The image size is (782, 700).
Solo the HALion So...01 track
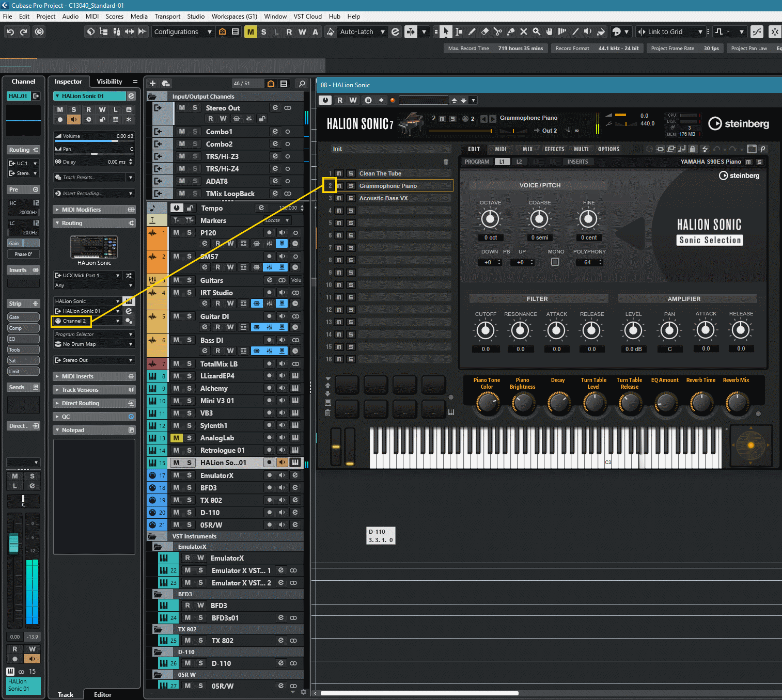point(189,463)
